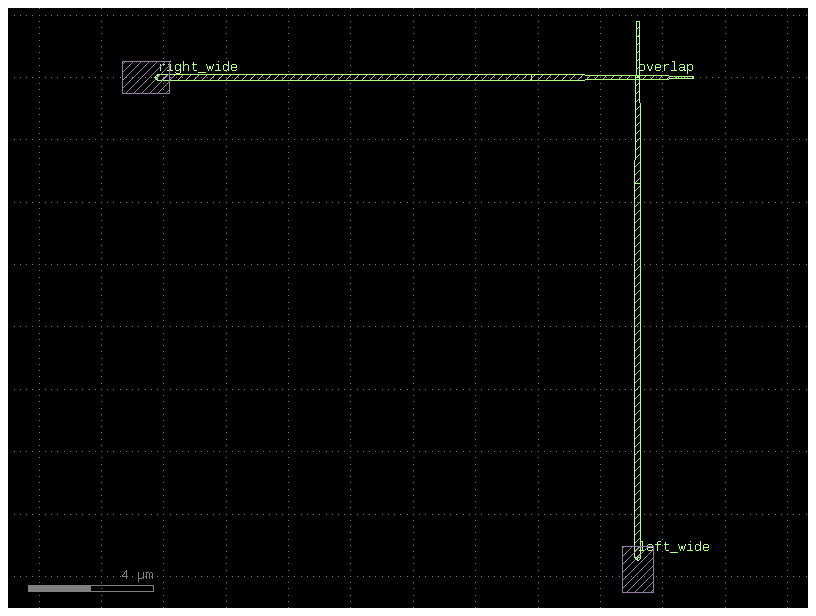This screenshot has height=616, width=816.
Task: Click the 4 µm scale label
Action: (138, 575)
